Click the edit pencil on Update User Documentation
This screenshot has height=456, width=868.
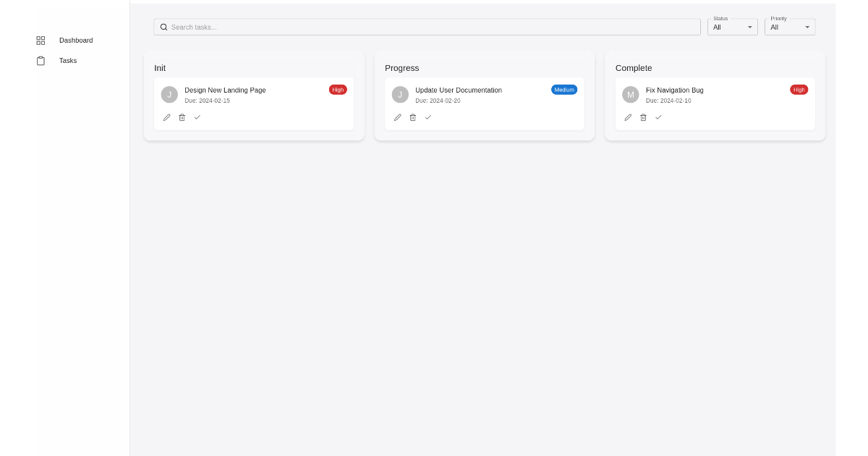(x=397, y=117)
